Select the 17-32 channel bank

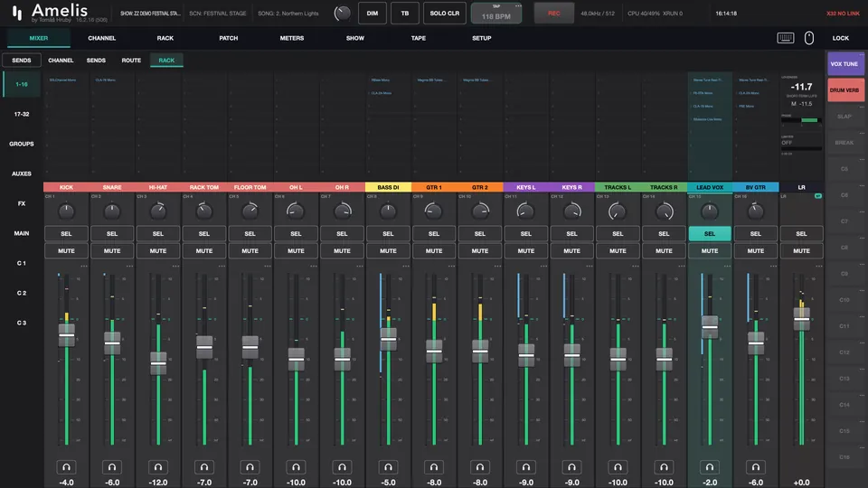pos(22,114)
